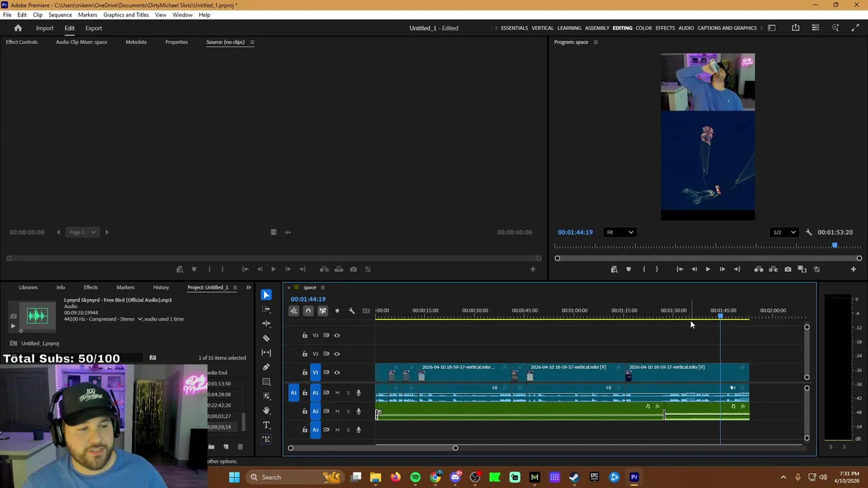
Task: Open the Export page
Action: coord(94,28)
